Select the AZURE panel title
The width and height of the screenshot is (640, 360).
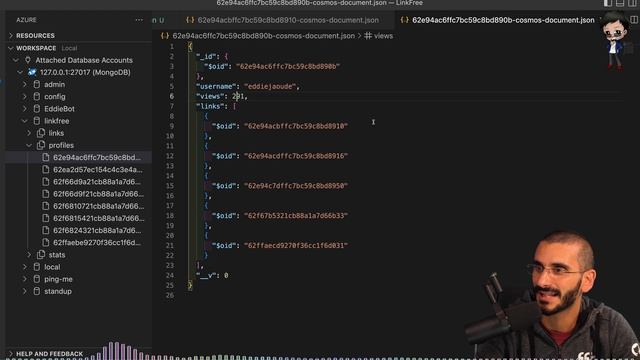(x=26, y=20)
